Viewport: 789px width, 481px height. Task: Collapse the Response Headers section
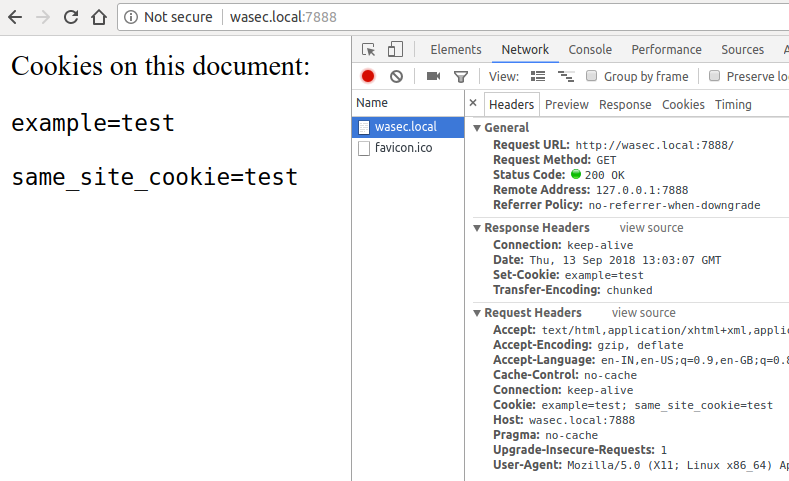pyautogui.click(x=477, y=228)
